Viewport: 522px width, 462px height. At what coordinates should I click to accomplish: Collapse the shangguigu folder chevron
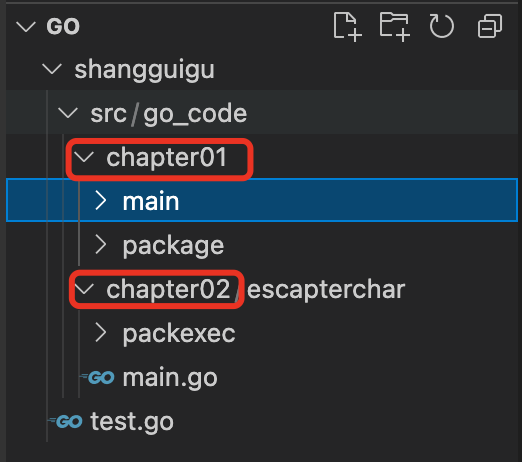click(52, 69)
